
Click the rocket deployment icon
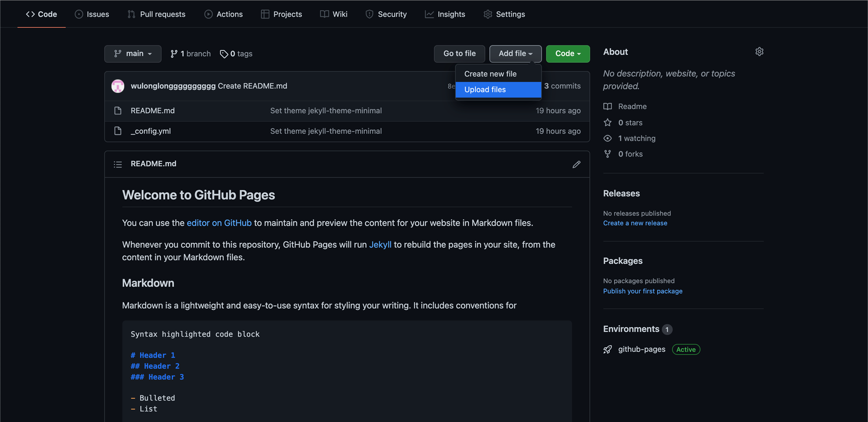[608, 350]
